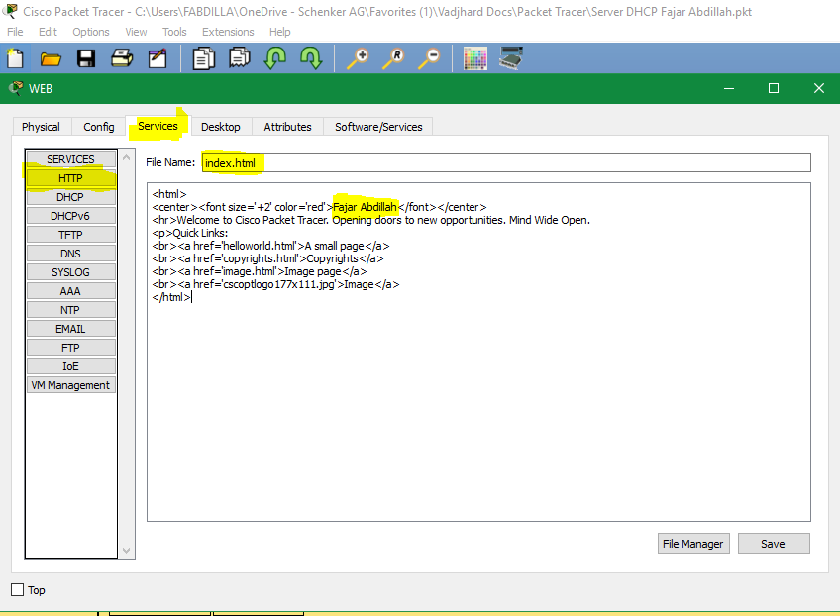Screen dimensions: 840x616
Task: Click the services list scroll-up arrow
Action: click(x=127, y=157)
